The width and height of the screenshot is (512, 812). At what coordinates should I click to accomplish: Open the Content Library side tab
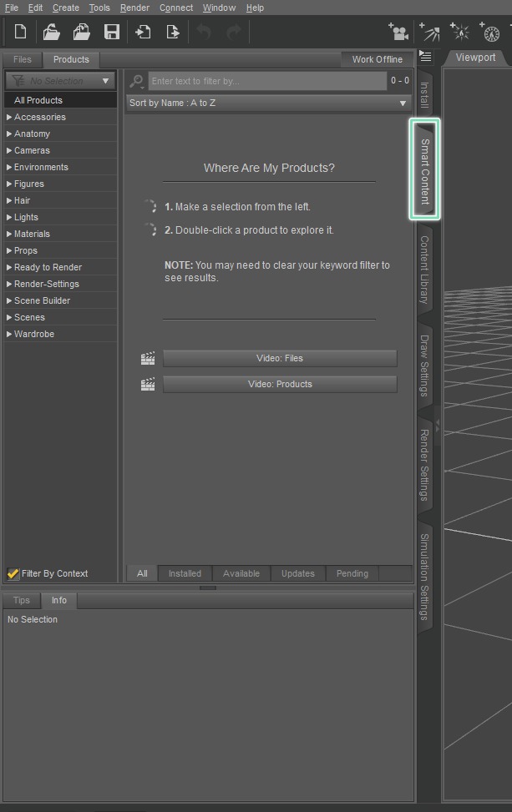(x=424, y=270)
